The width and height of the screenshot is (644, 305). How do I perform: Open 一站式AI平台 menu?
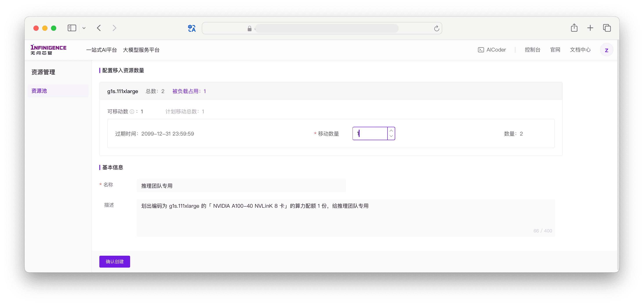point(102,50)
